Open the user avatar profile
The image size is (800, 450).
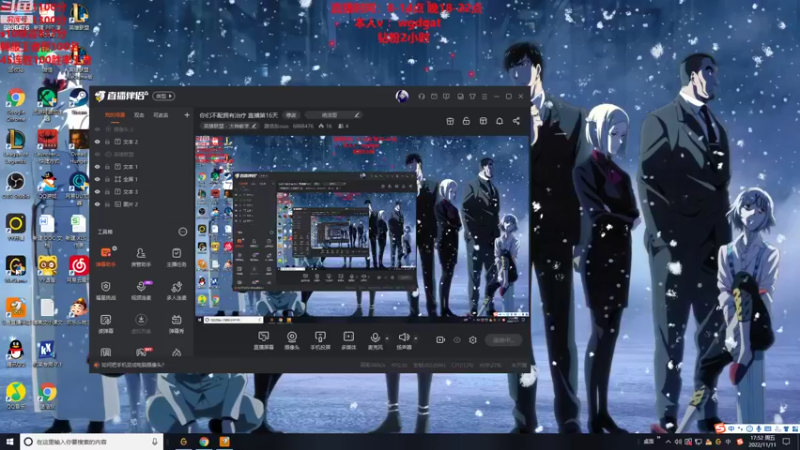(x=402, y=96)
